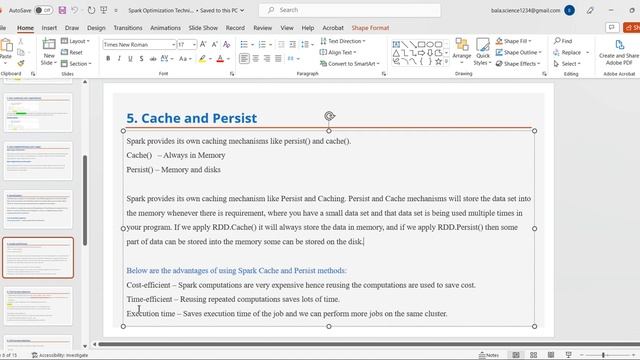Toggle text Shadow formatting

[141, 59]
